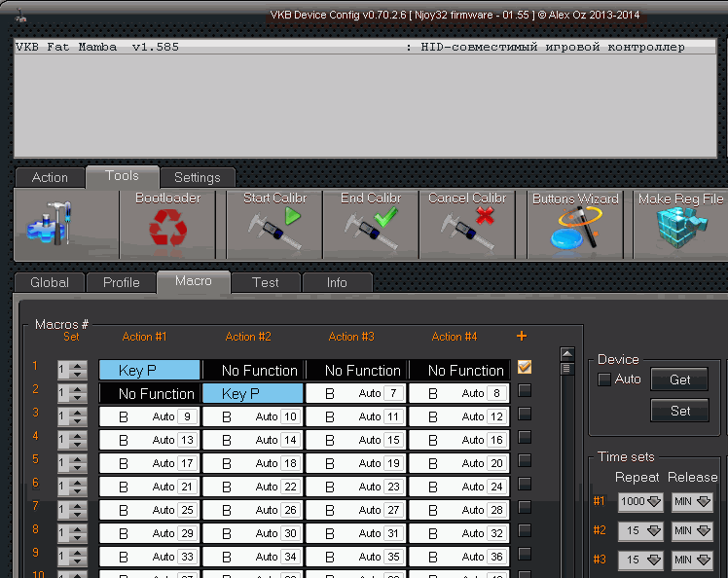Toggle the Device Auto checkbox
The width and height of the screenshot is (728, 578).
tap(604, 379)
